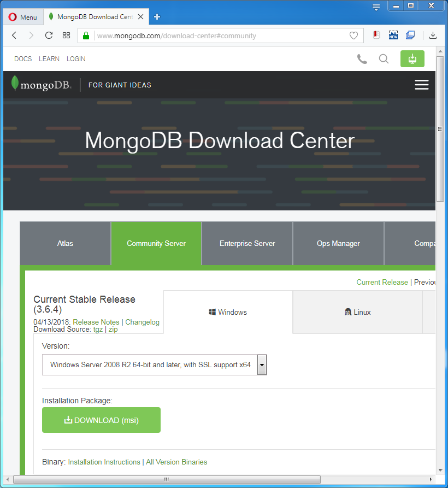Screen dimensions: 448x488
Task: Open the personal news NEW icon
Action: point(393,35)
